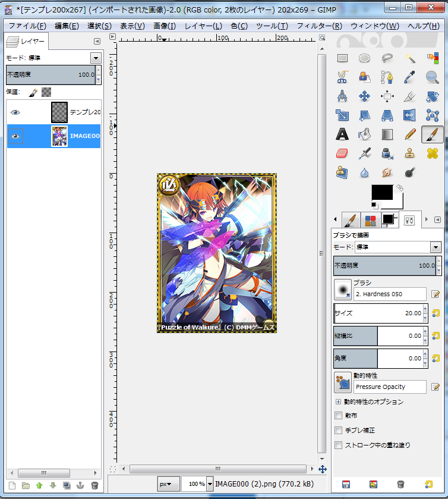Open the 編集(E) menu
Image resolution: width=448 pixels, height=499 pixels.
[67, 26]
